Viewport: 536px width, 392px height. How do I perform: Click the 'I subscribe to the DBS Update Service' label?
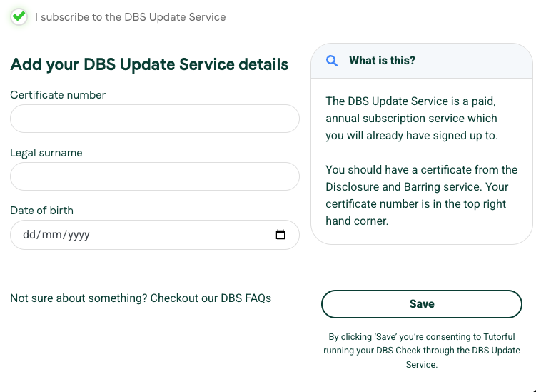click(x=130, y=17)
